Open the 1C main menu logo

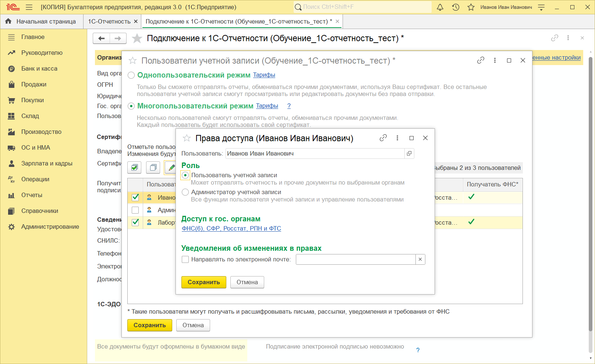point(13,7)
